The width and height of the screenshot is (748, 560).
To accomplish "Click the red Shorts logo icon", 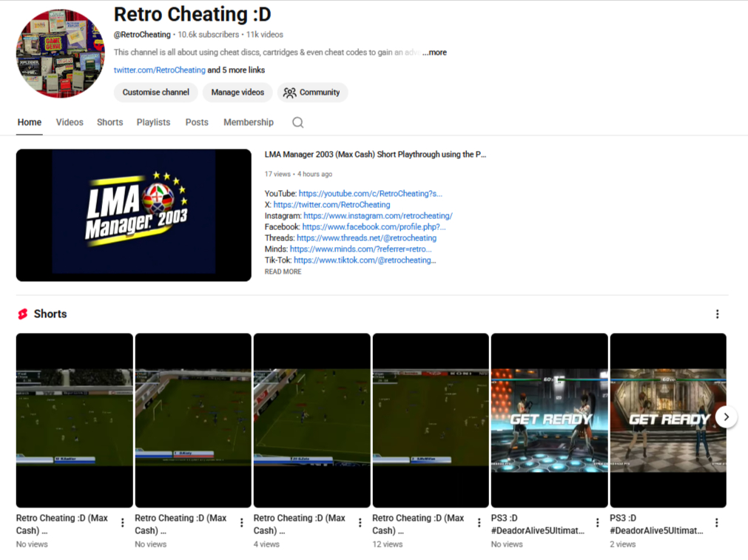I will 22,314.
